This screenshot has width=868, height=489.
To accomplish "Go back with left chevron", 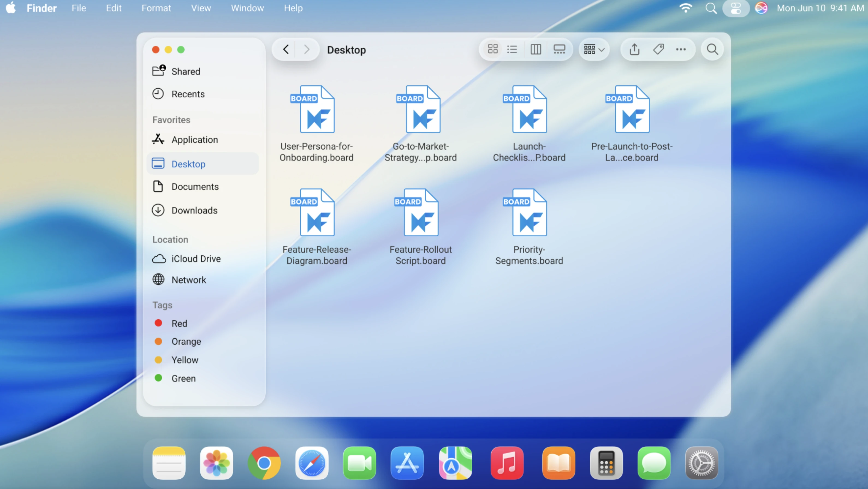I will point(286,49).
